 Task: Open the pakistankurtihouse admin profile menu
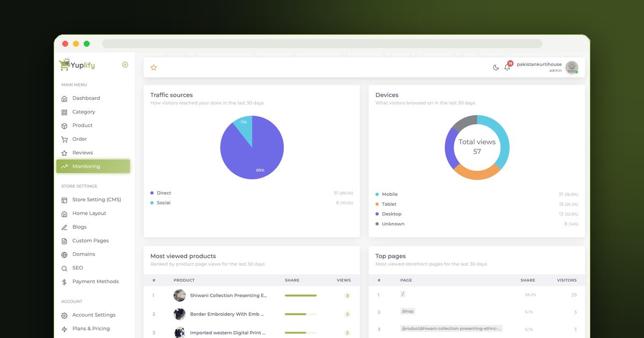547,67
